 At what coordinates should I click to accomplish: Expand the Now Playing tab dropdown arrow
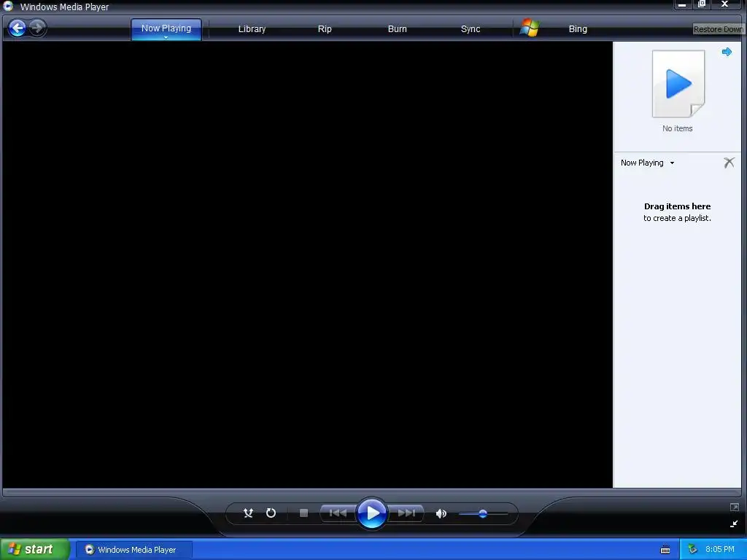[166, 38]
